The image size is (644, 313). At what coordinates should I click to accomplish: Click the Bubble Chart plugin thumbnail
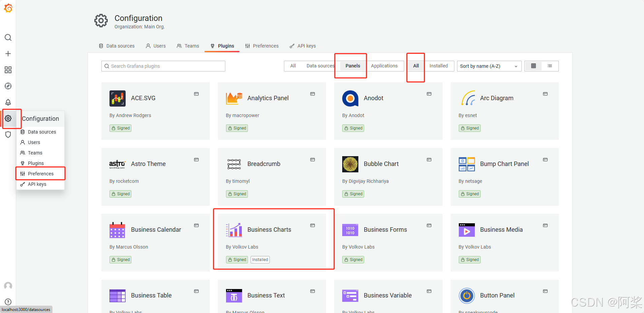(x=350, y=164)
